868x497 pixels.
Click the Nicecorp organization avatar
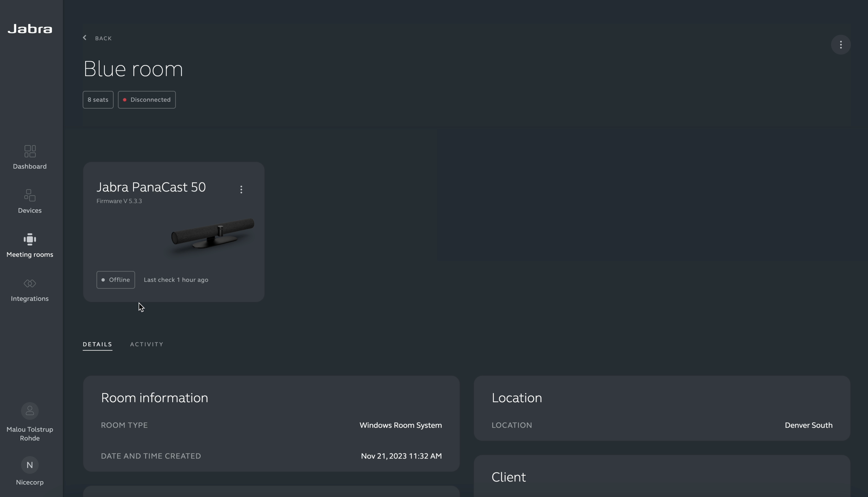click(30, 465)
